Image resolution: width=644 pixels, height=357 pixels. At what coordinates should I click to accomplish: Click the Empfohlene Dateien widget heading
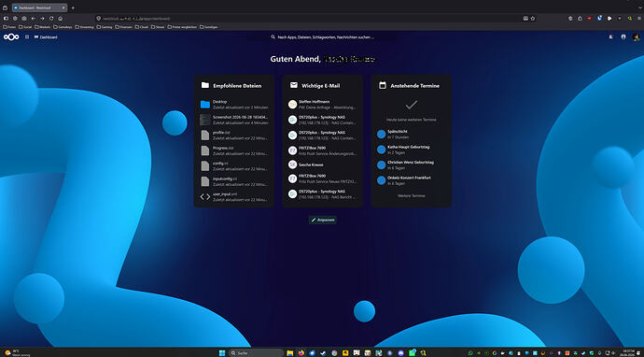[237, 86]
